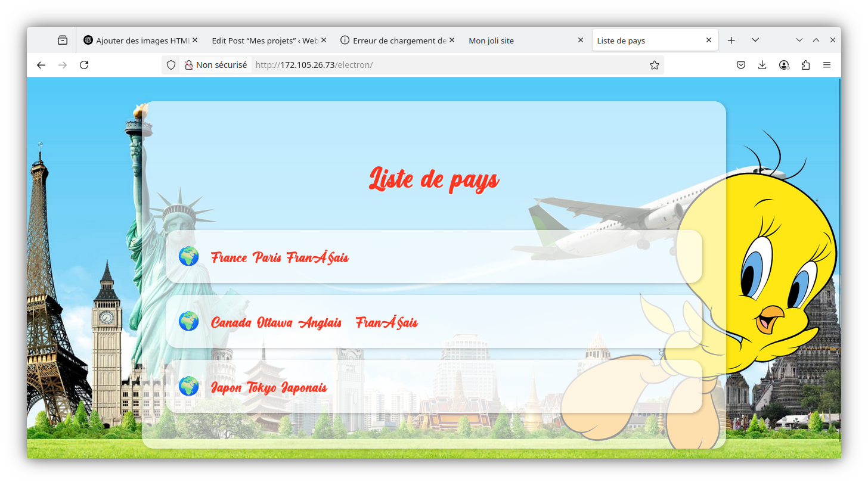The image size is (868, 485).
Task: Bookmark this page with the star icon
Action: (654, 65)
